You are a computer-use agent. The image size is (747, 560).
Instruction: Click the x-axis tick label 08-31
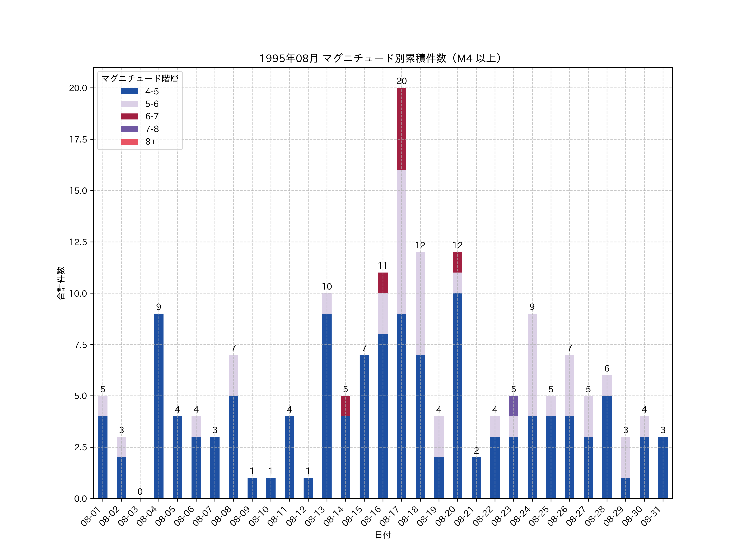click(x=651, y=516)
